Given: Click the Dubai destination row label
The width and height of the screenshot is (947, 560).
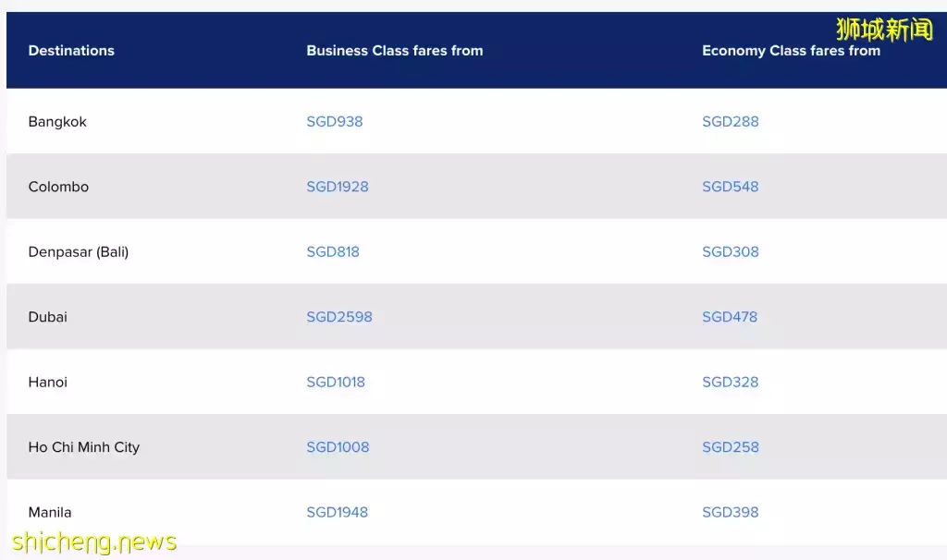Looking at the screenshot, I should point(48,317).
